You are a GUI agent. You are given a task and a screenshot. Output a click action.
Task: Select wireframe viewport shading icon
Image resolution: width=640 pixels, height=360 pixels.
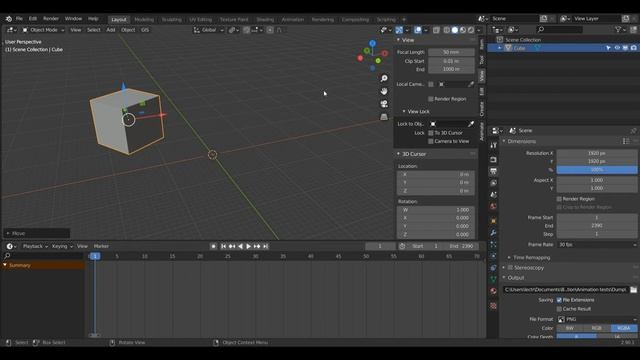(x=447, y=30)
